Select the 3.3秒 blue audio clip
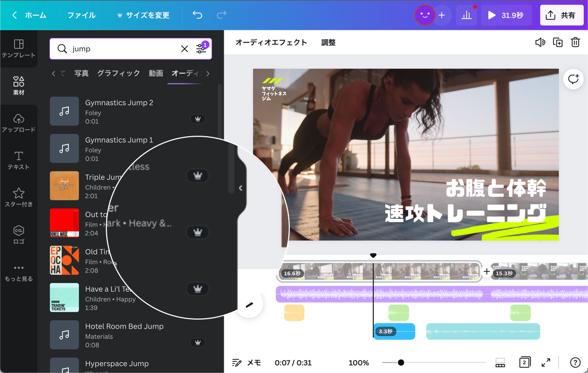The height and width of the screenshot is (373, 588). (x=395, y=332)
